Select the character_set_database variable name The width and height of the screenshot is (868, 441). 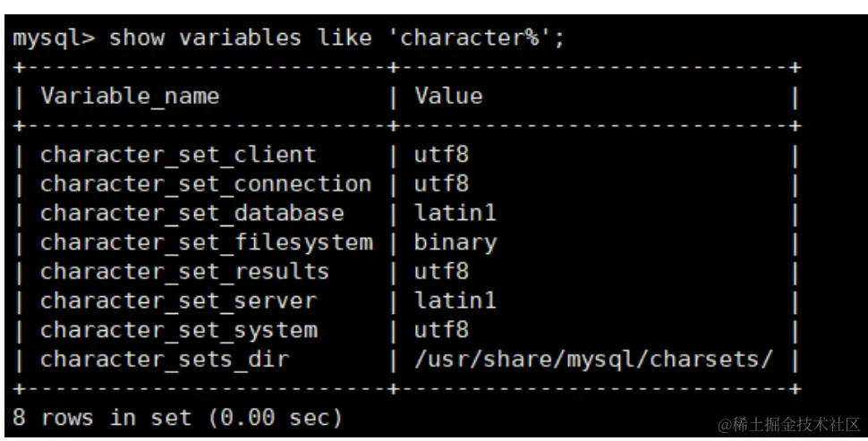tap(191, 213)
